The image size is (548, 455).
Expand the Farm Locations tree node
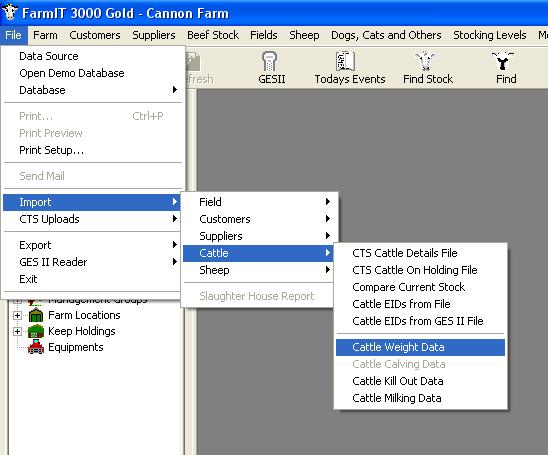click(17, 316)
